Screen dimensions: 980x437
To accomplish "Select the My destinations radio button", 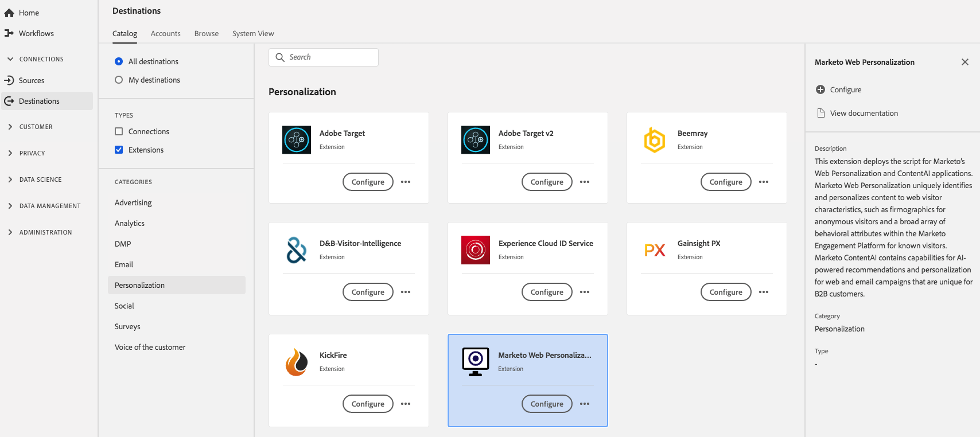I will click(x=119, y=80).
